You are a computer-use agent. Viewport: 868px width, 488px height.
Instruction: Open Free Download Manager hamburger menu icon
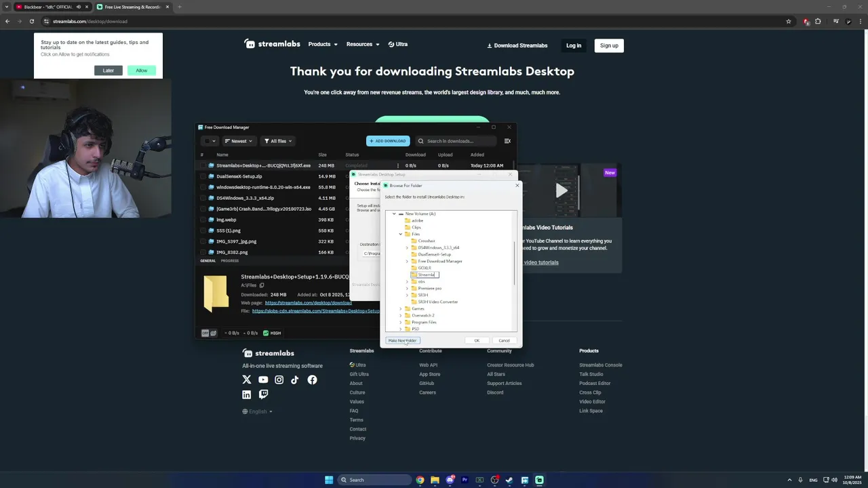(507, 141)
